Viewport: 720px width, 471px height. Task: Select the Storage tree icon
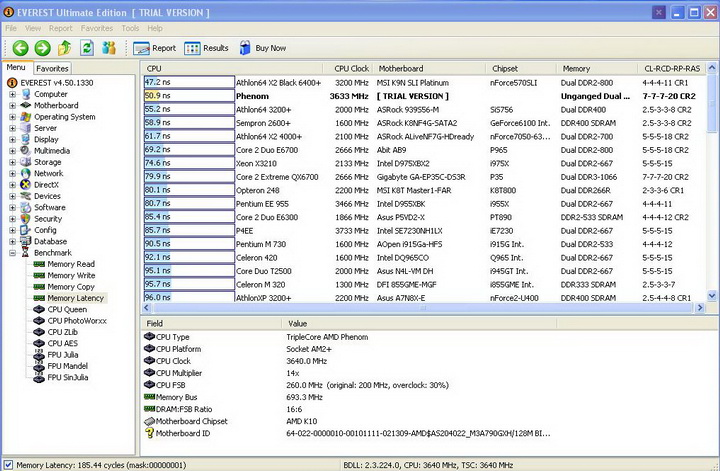coord(26,162)
